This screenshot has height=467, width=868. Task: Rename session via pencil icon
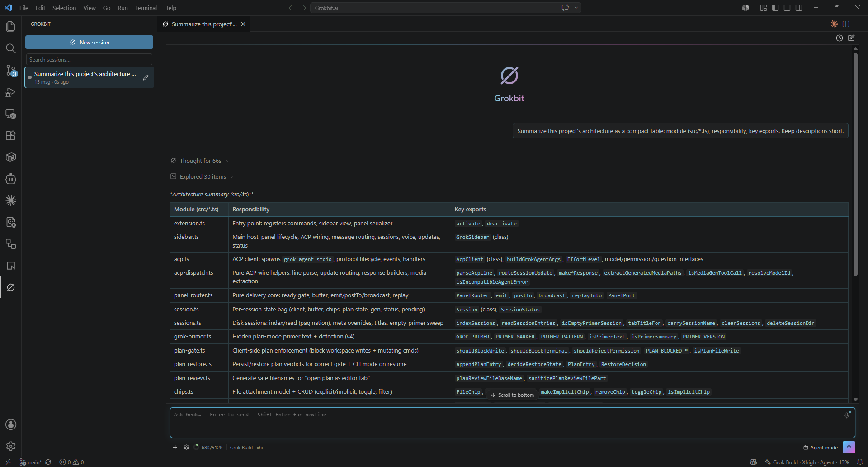(x=146, y=77)
